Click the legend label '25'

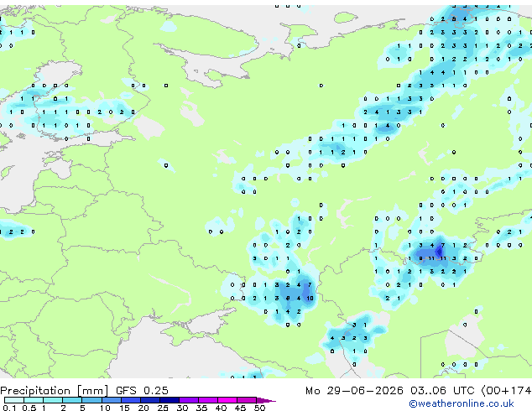click(x=163, y=408)
